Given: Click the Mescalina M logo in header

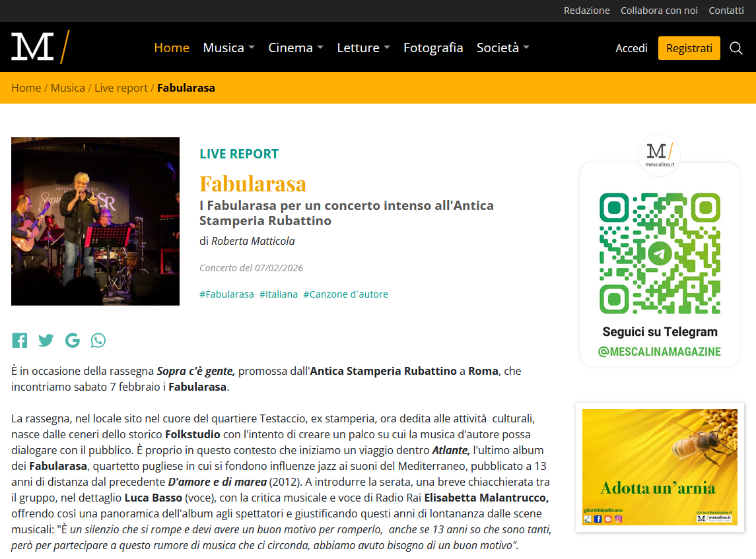Looking at the screenshot, I should (x=40, y=47).
